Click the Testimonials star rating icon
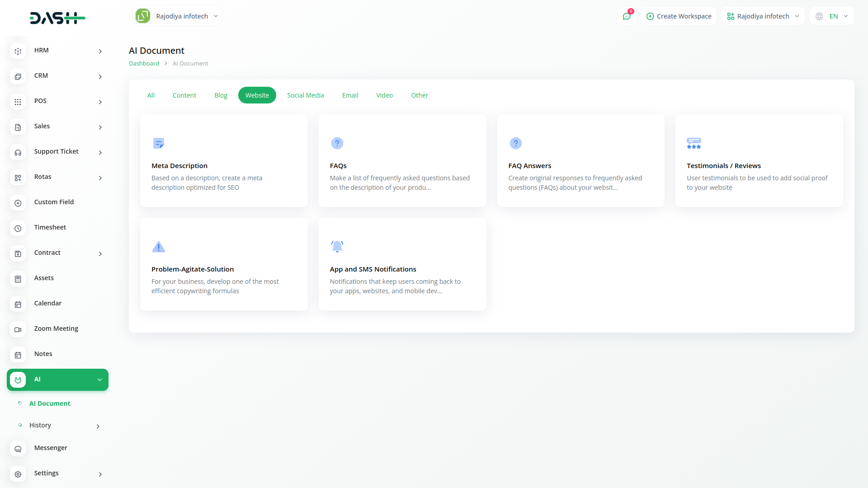Viewport: 868px width, 488px height. pyautogui.click(x=693, y=143)
